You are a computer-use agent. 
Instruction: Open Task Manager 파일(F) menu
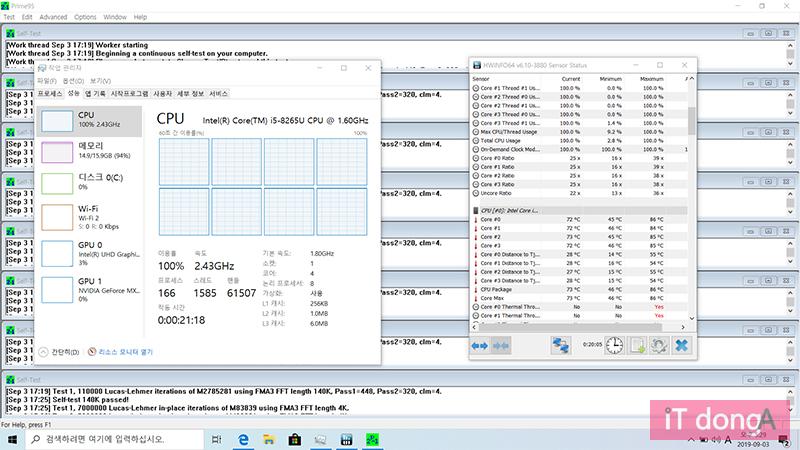coord(46,81)
